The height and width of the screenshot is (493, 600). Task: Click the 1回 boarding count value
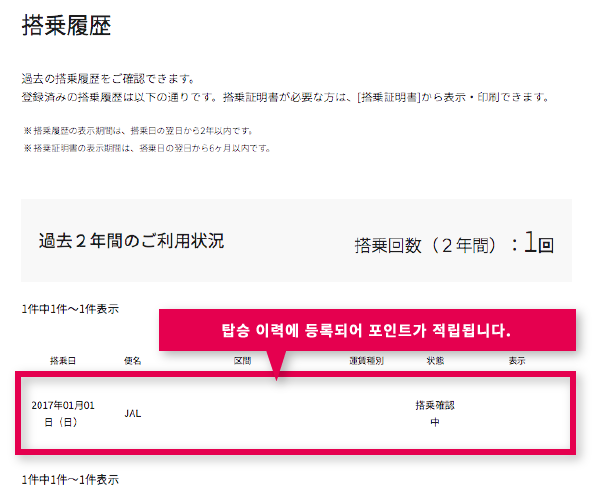[539, 243]
